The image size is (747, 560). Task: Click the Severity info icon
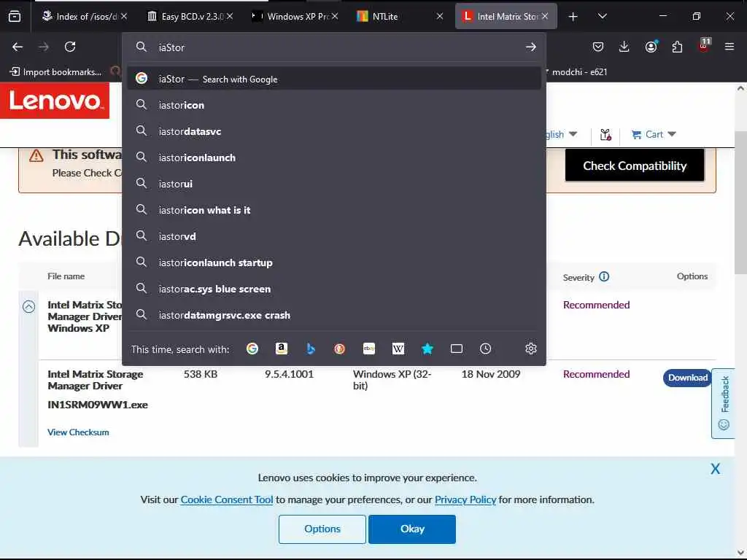[x=604, y=276]
